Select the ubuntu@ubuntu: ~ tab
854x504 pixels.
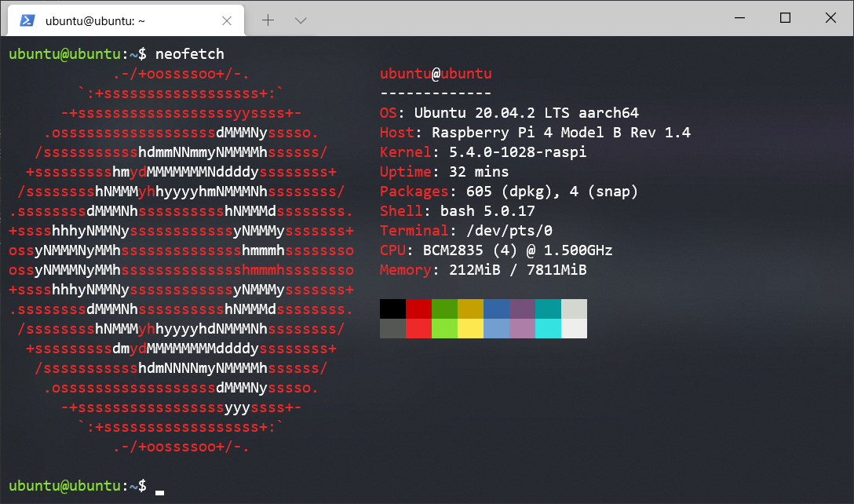[x=126, y=20]
